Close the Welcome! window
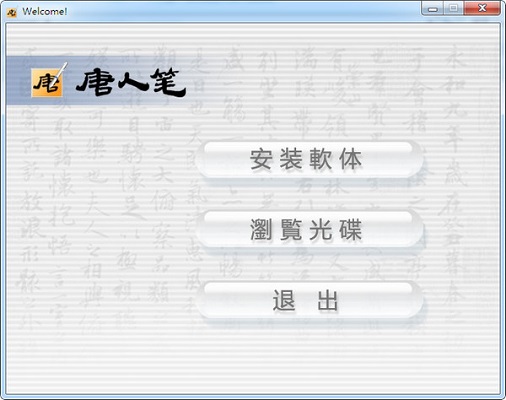Screen dimensions: 506x400 482,9
